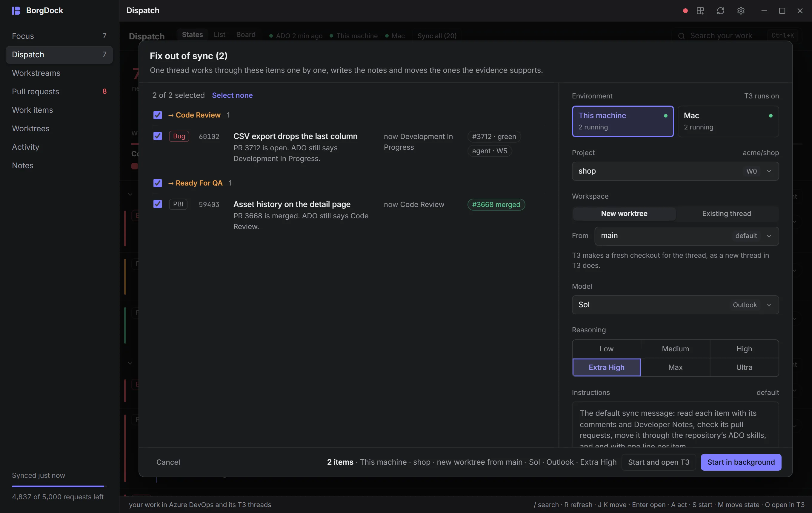Click the red recording dot in title bar
Image resolution: width=812 pixels, height=513 pixels.
point(685,11)
